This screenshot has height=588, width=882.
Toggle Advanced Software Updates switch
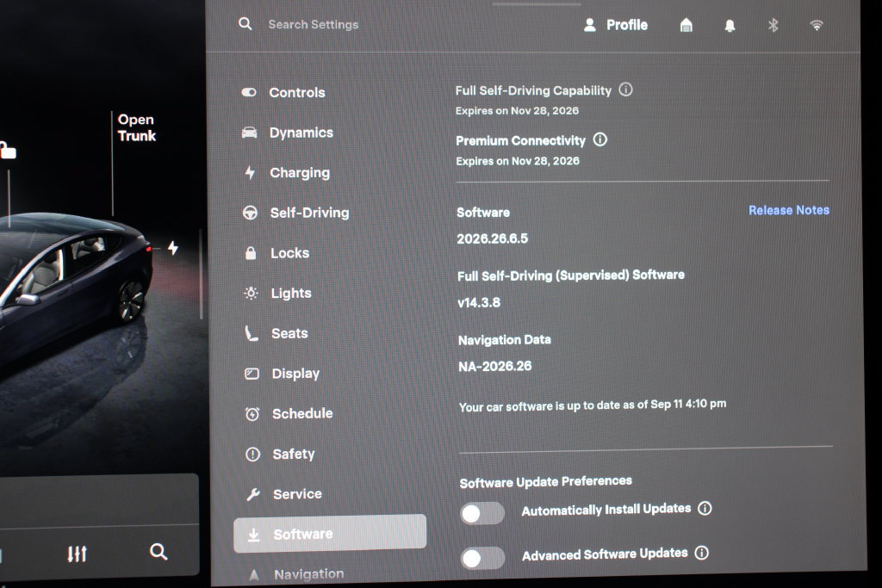click(x=482, y=558)
